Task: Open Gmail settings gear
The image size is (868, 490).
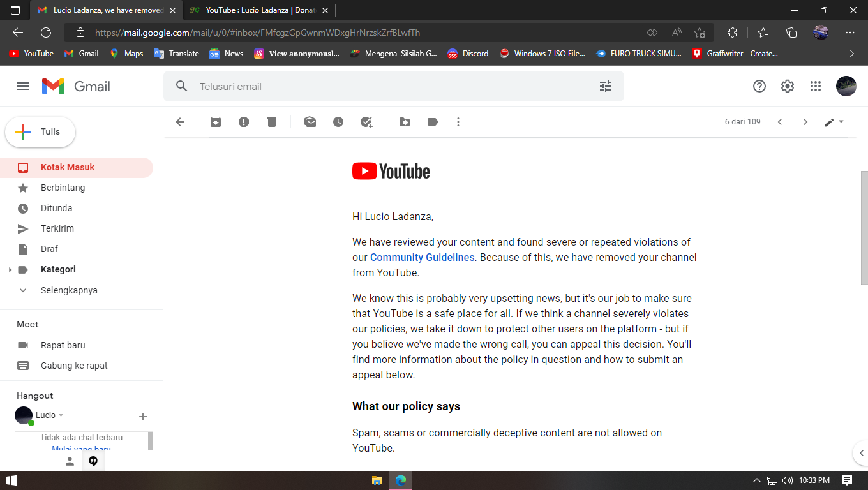Action: coord(788,86)
